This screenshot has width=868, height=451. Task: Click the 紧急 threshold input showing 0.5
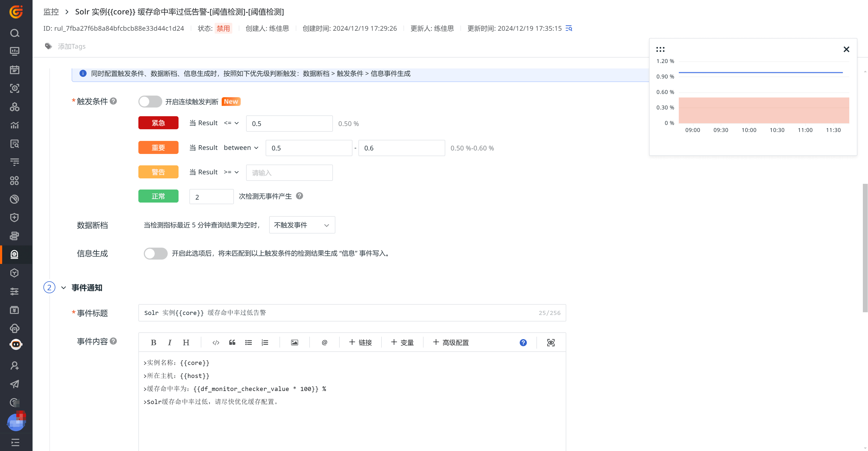point(289,123)
